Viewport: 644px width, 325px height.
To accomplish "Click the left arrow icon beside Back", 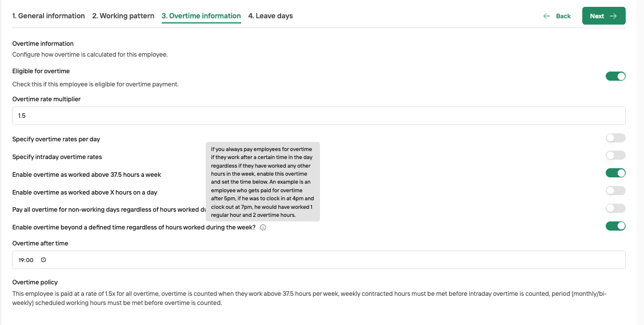I will coord(547,16).
